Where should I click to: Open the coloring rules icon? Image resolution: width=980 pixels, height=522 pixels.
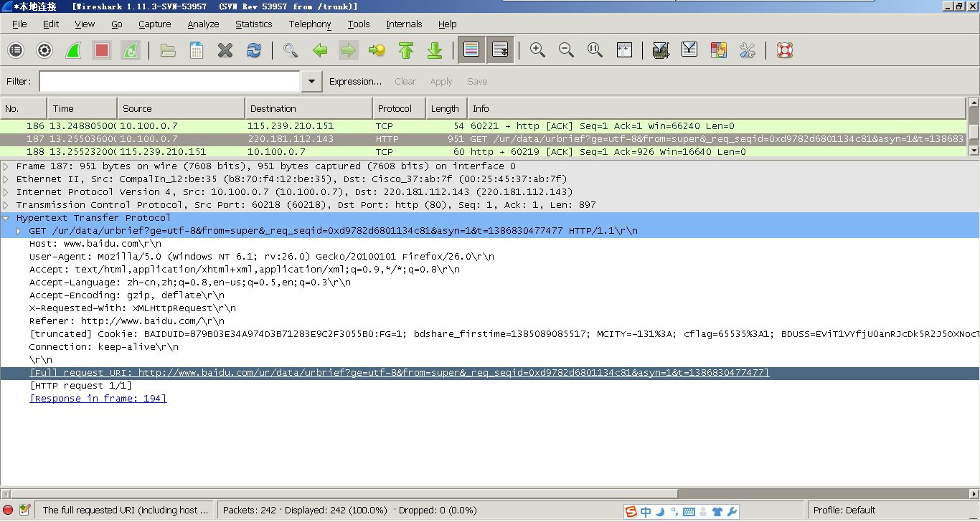pyautogui.click(x=718, y=50)
